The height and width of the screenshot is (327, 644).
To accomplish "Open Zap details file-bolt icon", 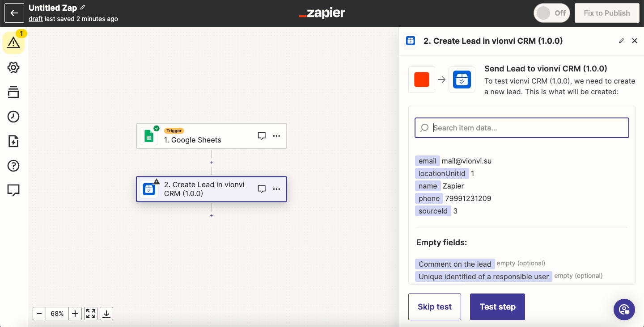I will [13, 141].
